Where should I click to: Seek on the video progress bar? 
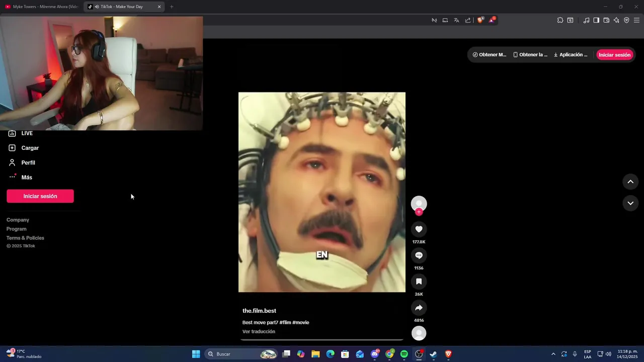[322, 340]
